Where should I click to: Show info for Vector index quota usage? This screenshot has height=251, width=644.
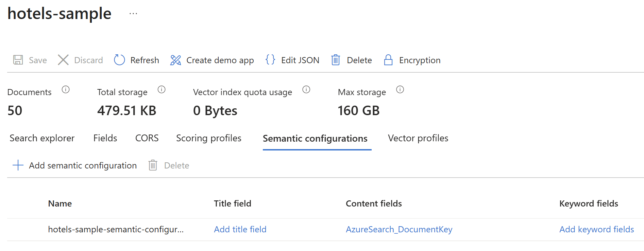click(x=306, y=90)
